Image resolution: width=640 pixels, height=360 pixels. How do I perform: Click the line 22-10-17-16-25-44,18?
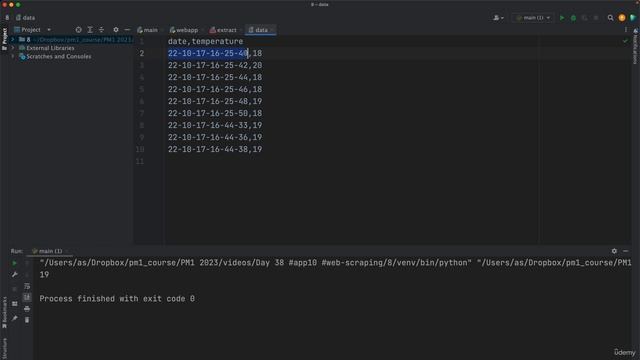[215, 77]
